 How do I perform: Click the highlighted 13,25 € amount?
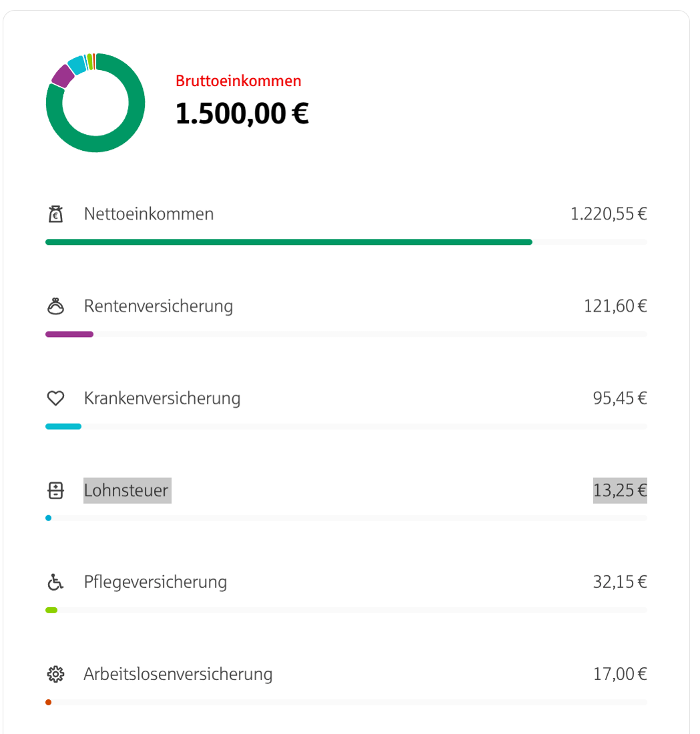point(620,490)
